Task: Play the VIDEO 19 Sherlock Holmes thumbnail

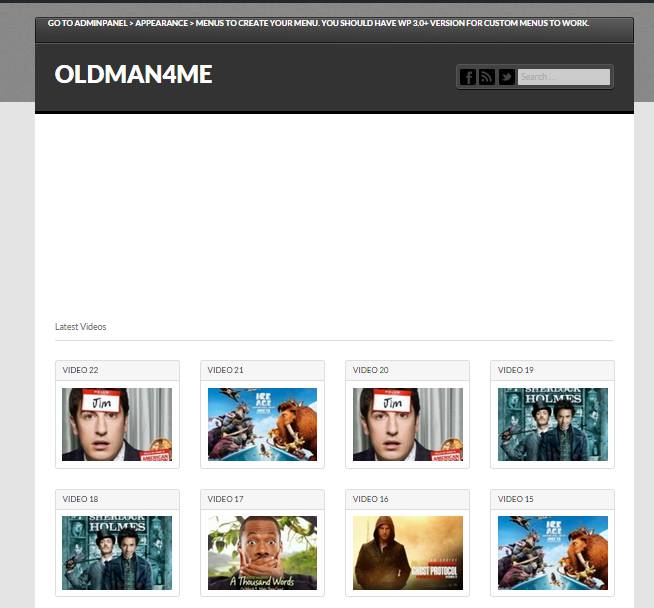Action: tap(553, 425)
